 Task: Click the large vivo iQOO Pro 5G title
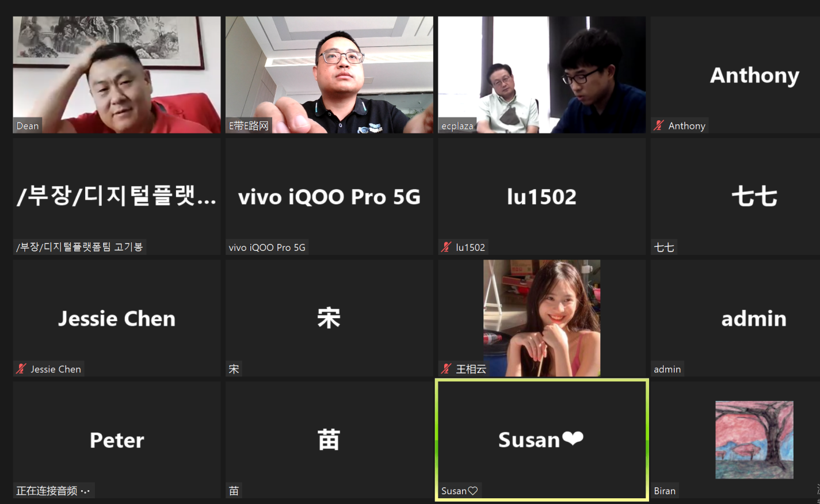coord(329,197)
